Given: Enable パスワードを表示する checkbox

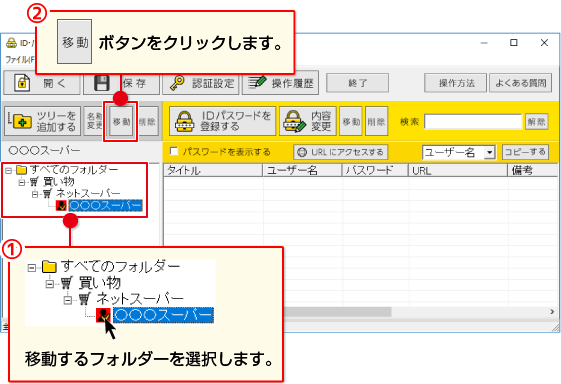Looking at the screenshot, I should pyautogui.click(x=174, y=151).
